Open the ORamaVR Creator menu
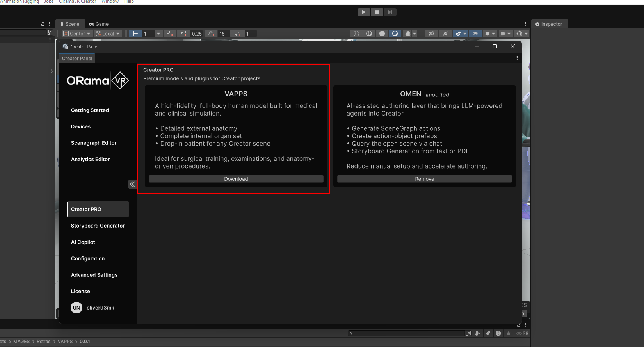The image size is (644, 347). coord(77,2)
